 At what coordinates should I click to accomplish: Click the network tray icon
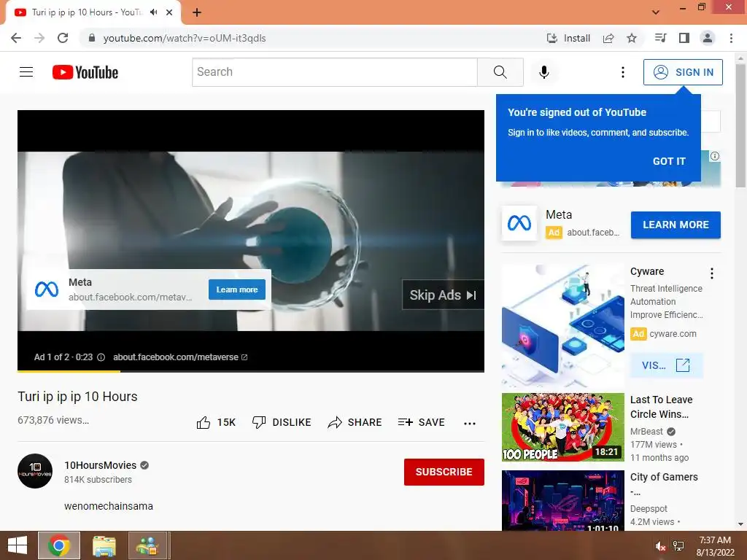[x=678, y=546]
